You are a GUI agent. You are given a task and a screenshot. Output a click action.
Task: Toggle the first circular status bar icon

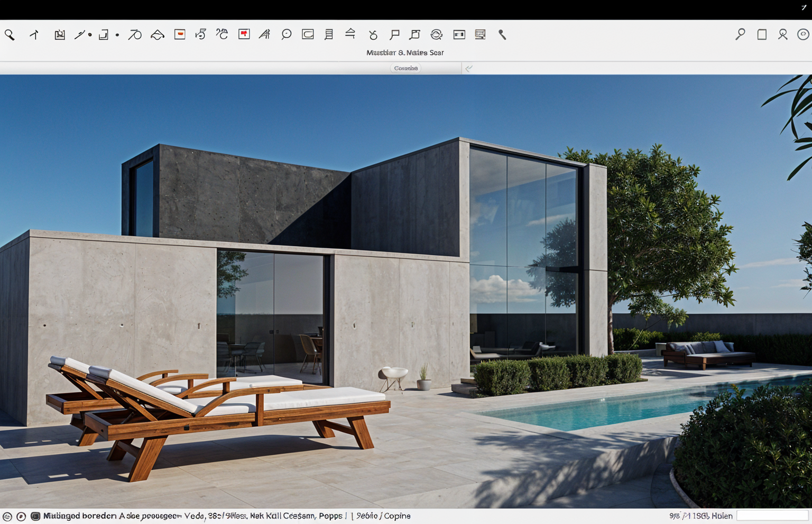click(7, 516)
